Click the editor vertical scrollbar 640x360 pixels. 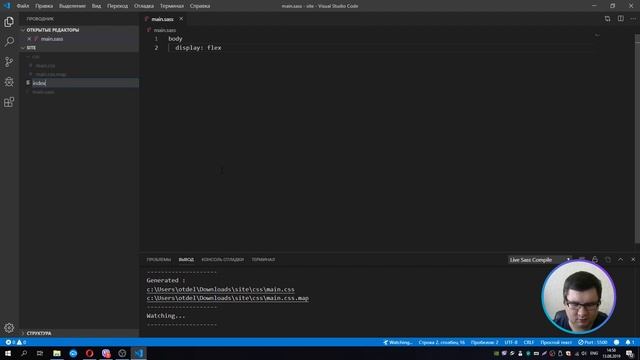pos(638,139)
